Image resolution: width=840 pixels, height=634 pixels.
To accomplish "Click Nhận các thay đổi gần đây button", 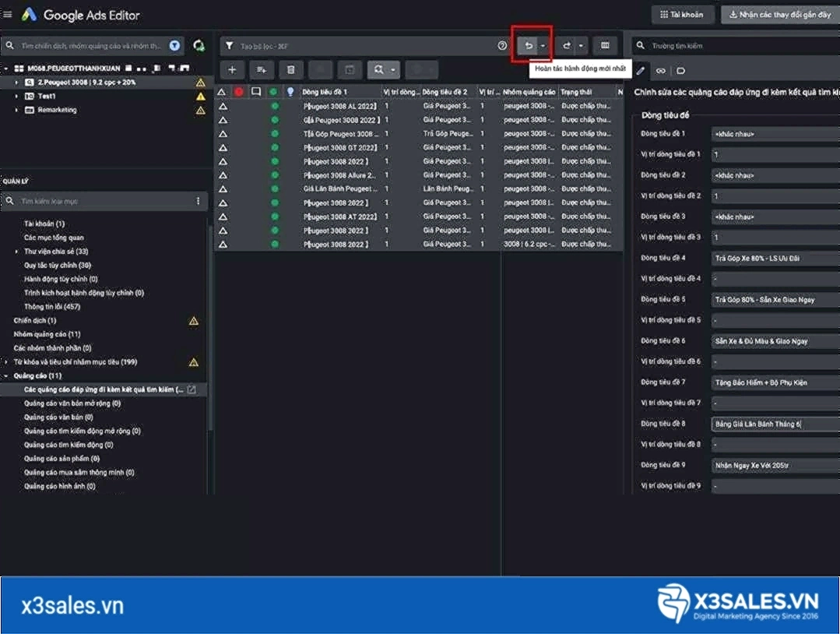I will [x=780, y=15].
